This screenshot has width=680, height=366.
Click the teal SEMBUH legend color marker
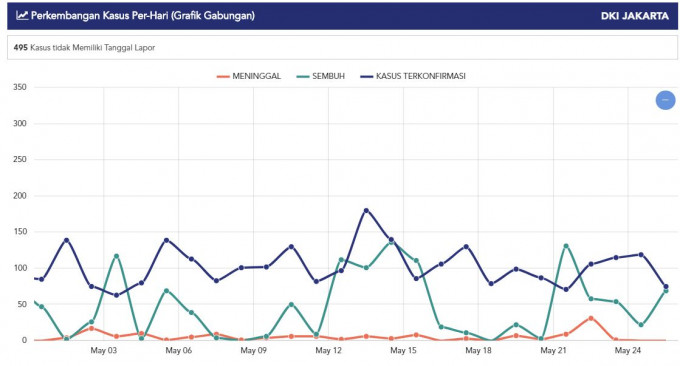pyautogui.click(x=303, y=77)
